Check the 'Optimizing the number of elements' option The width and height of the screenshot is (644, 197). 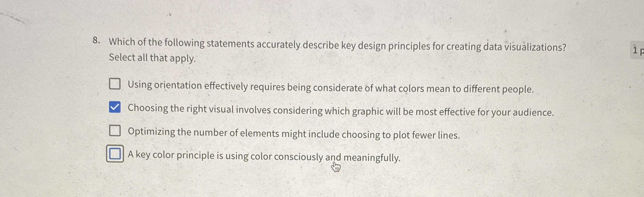pyautogui.click(x=115, y=130)
